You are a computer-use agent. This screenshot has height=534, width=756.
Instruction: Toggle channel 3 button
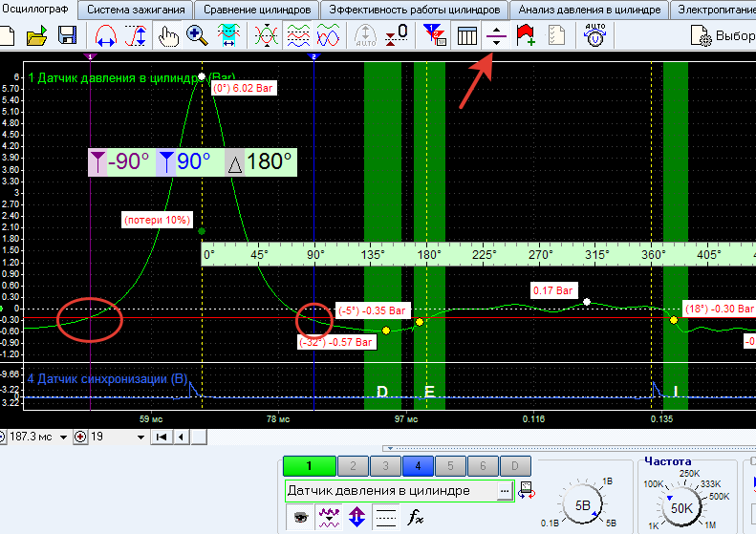click(x=385, y=466)
